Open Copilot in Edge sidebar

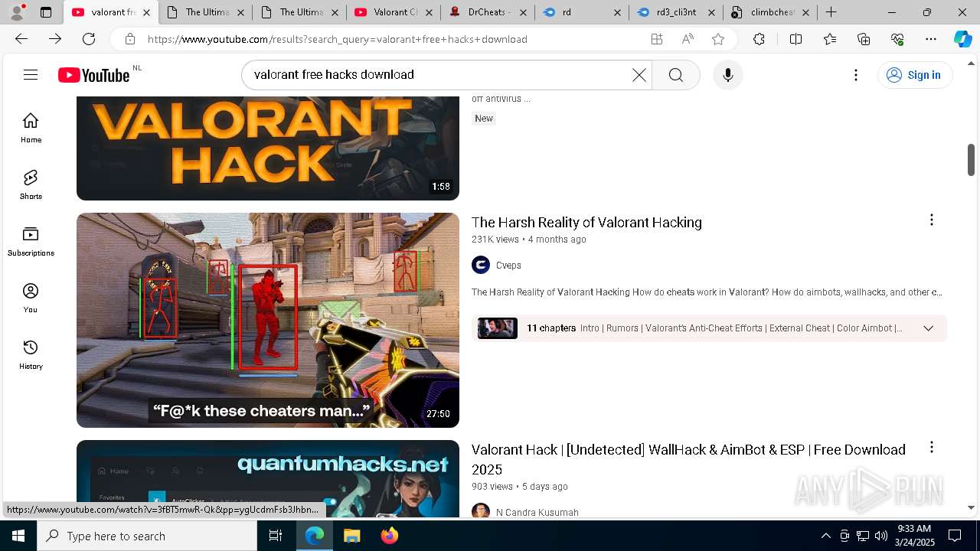point(962,39)
